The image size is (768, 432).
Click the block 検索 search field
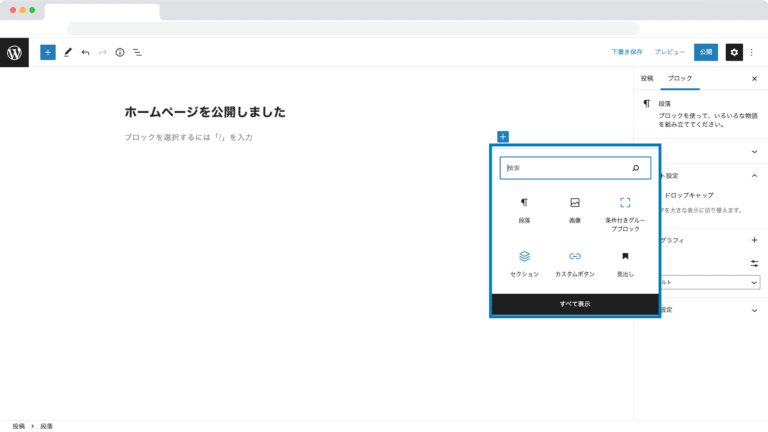coord(567,168)
